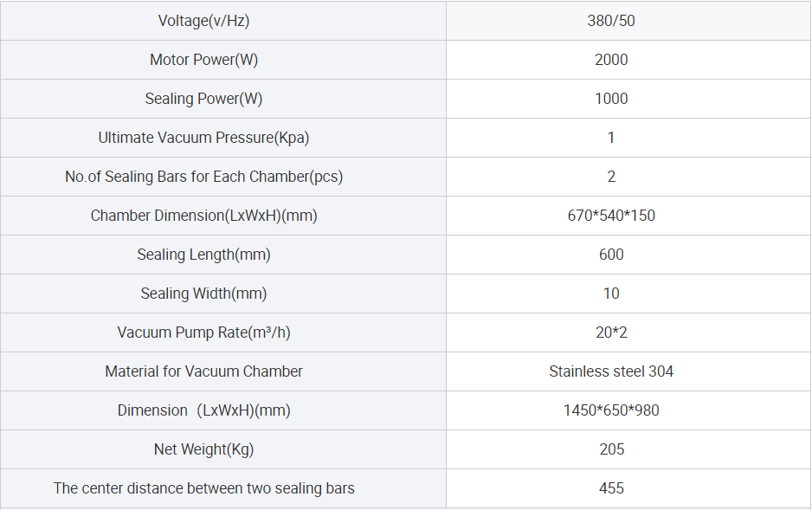Screen dimensions: 812x510
Task: Click Chamber Dimension(LxWxH)(mm) label
Action: click(203, 216)
